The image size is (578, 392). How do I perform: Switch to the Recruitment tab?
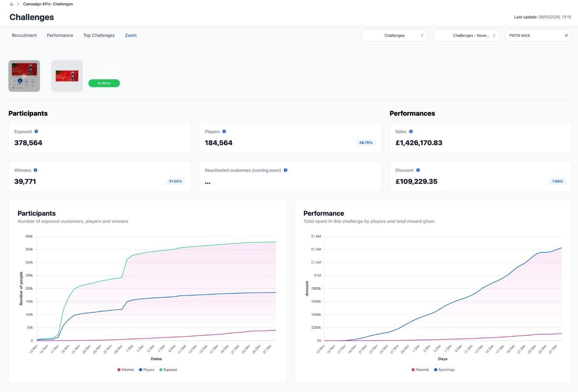coord(24,35)
